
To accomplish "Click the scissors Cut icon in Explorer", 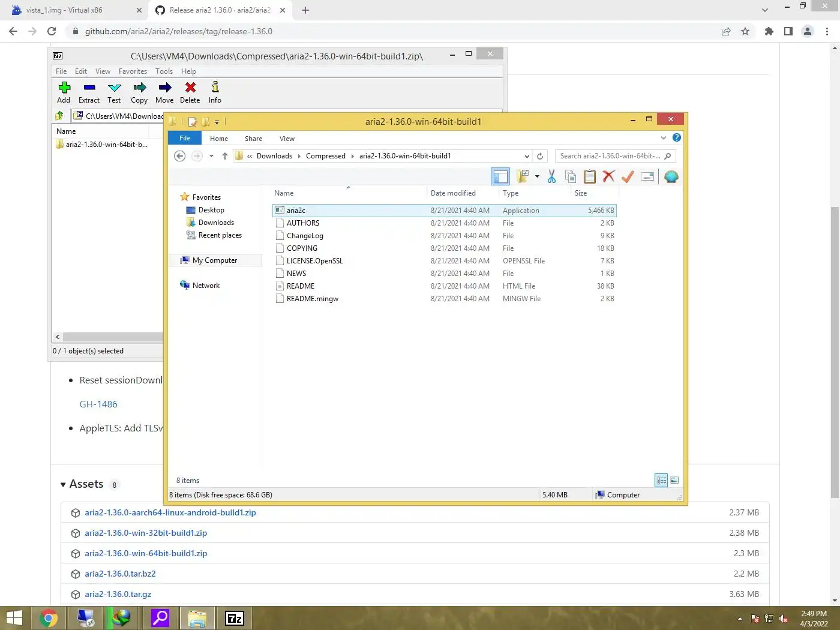I will [551, 176].
